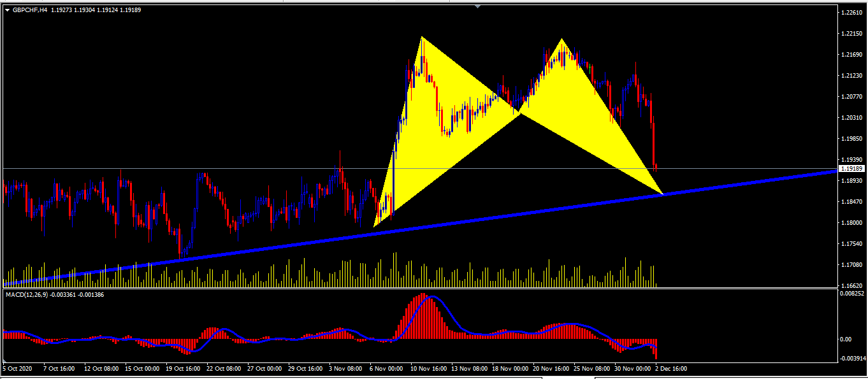Click the 3 Nov 08:00 time label

[x=344, y=368]
